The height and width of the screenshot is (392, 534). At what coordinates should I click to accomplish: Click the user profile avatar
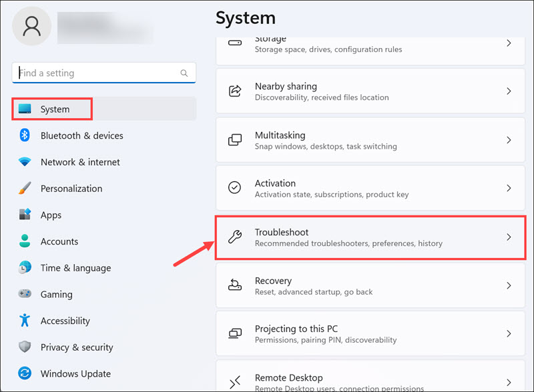(x=31, y=27)
